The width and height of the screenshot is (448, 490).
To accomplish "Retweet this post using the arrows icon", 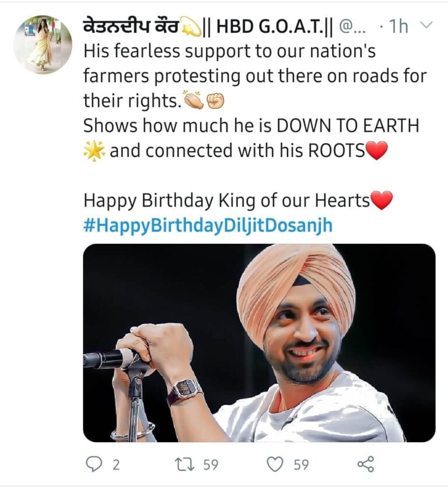I will coord(185,464).
